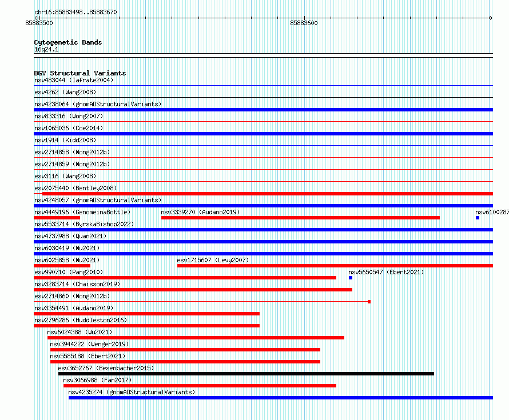Open variant nsv6025858 (Wu2021)
The height and width of the screenshot is (420, 509).
(x=67, y=260)
